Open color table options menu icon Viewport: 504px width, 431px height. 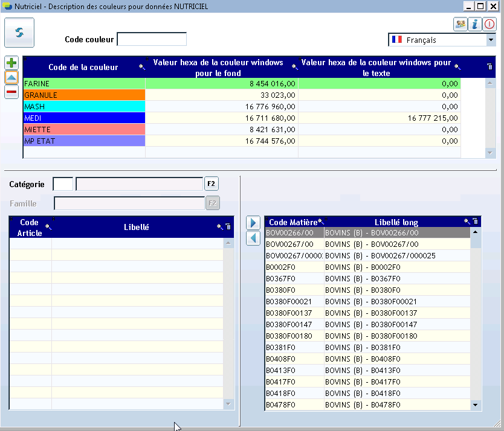click(489, 66)
